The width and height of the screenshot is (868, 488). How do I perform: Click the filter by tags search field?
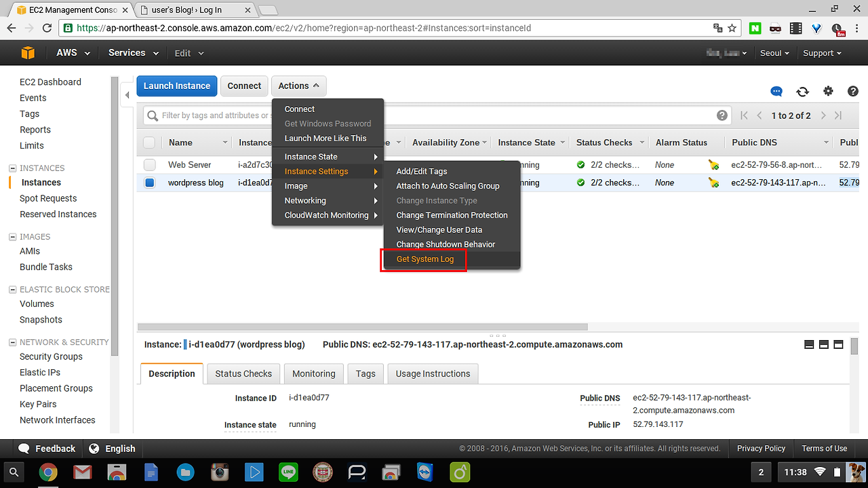point(438,115)
